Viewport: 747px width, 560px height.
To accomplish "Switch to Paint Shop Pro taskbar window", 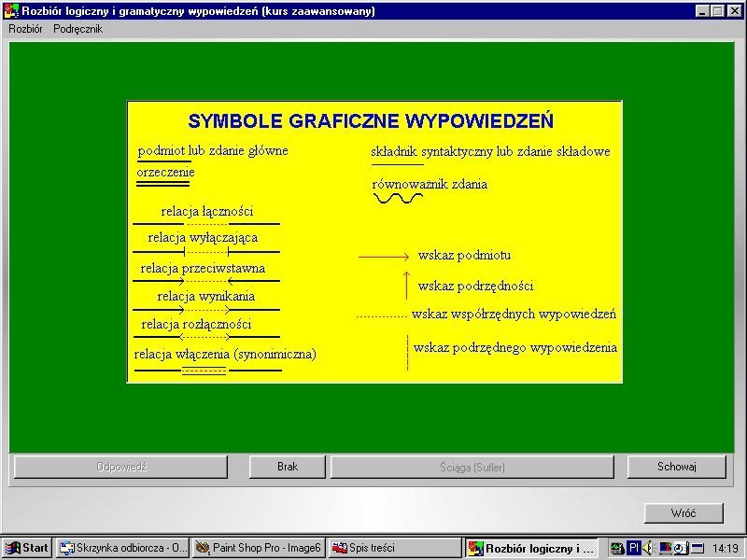I will [x=259, y=548].
